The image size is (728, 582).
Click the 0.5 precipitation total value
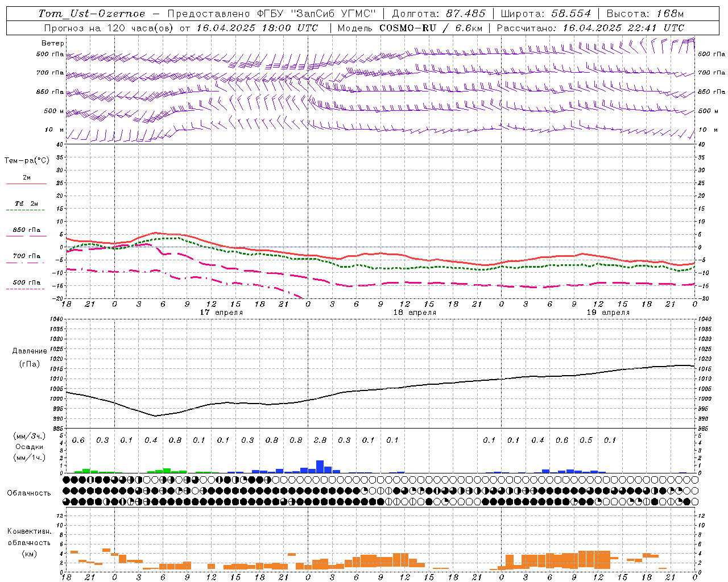point(586,440)
